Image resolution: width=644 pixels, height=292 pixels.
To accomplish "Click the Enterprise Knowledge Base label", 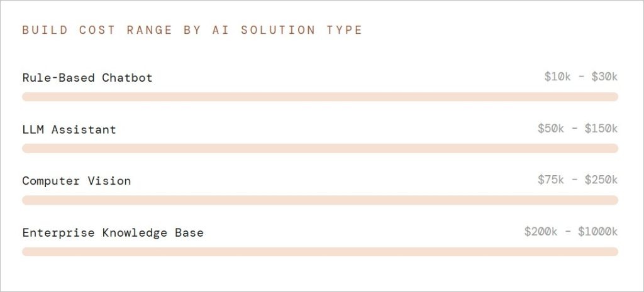I will (113, 232).
